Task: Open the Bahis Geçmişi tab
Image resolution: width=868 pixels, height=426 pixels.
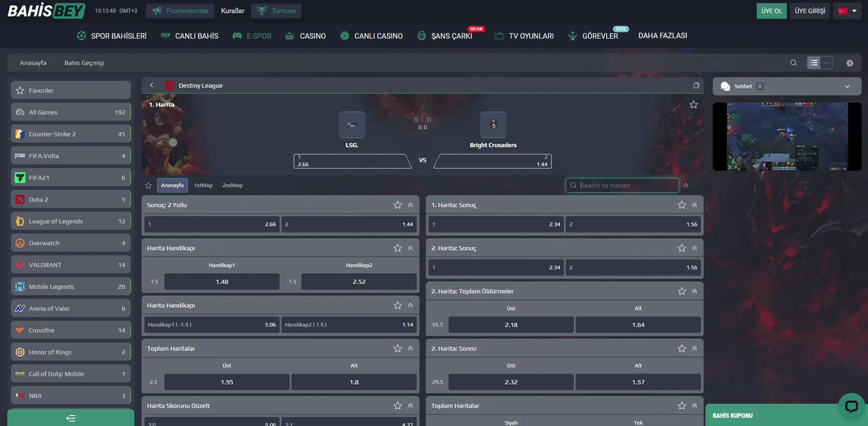Action: click(x=84, y=63)
